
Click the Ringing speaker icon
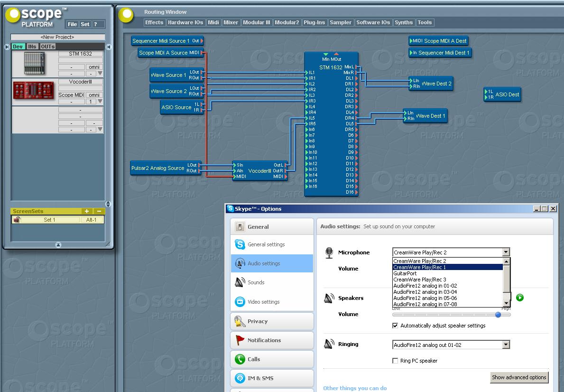tap(329, 344)
